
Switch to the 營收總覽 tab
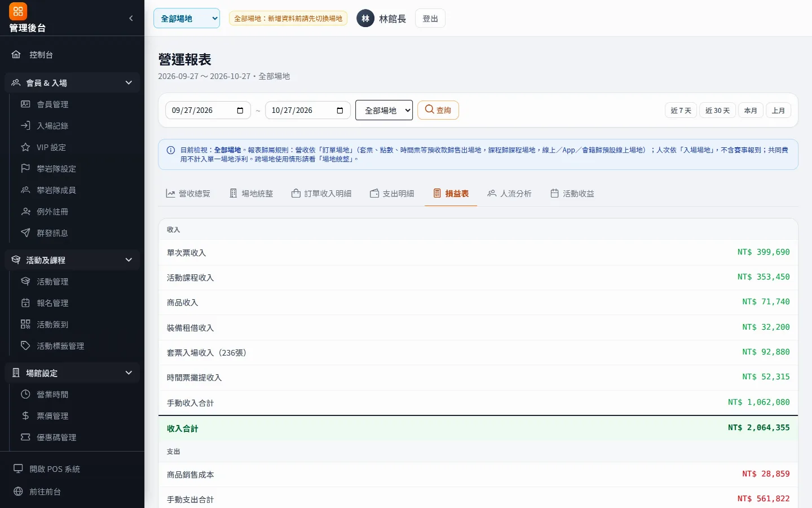188,194
